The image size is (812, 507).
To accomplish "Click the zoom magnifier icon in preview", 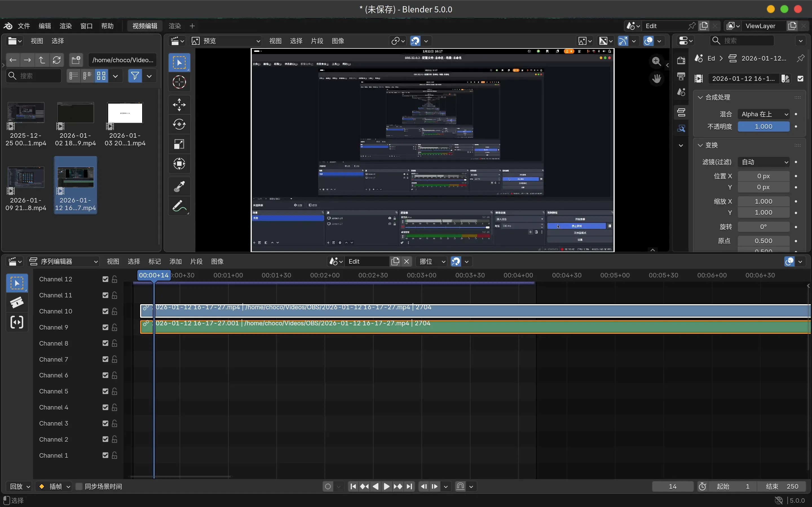I will pos(656,61).
